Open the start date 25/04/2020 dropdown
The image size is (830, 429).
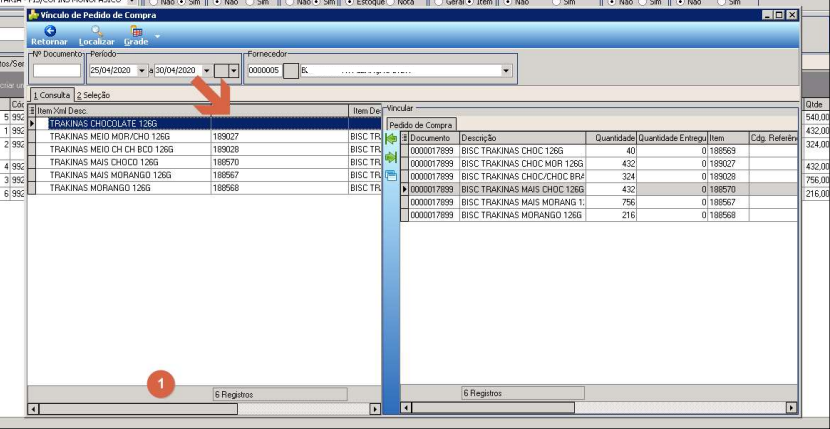142,70
